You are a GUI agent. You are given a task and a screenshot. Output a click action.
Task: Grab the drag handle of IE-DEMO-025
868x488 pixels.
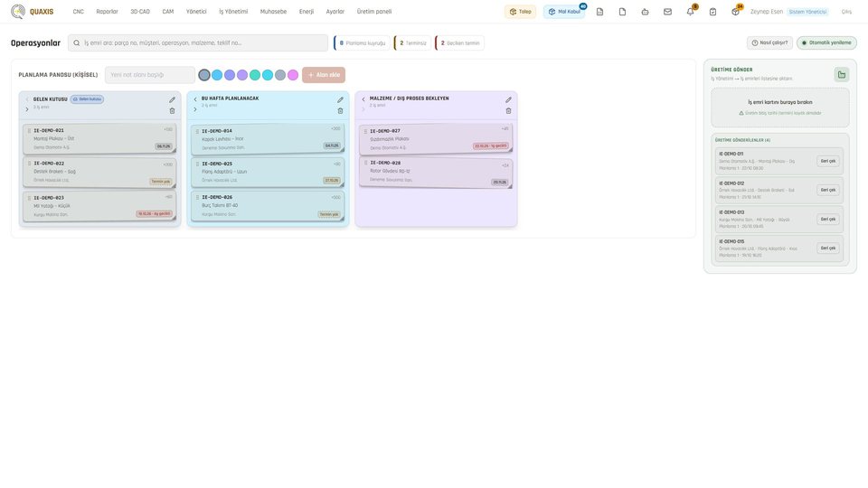coord(198,164)
